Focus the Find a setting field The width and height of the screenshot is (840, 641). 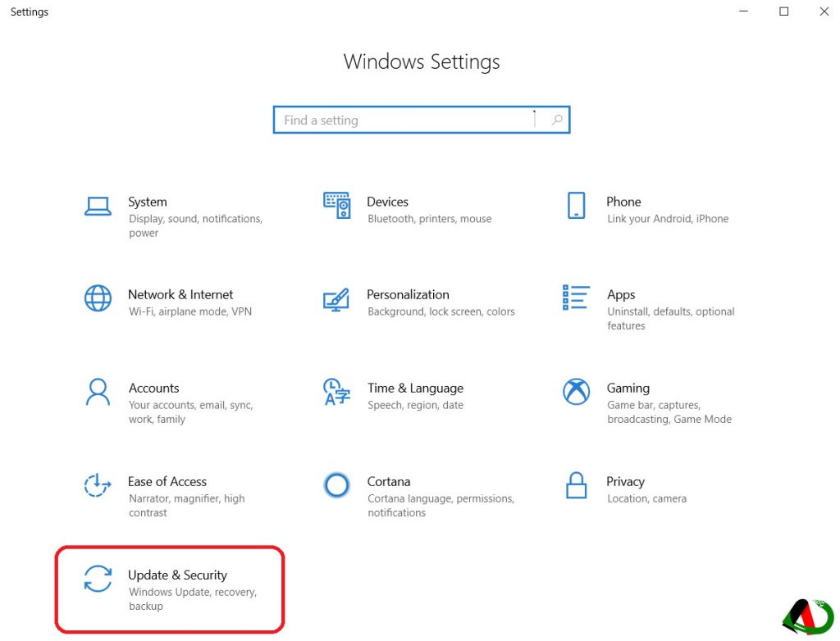(x=422, y=120)
